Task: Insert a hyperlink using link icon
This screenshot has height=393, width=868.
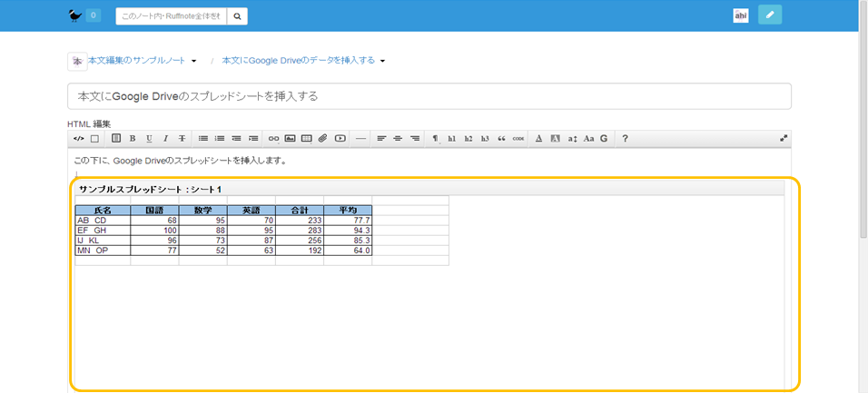Action: point(273,139)
